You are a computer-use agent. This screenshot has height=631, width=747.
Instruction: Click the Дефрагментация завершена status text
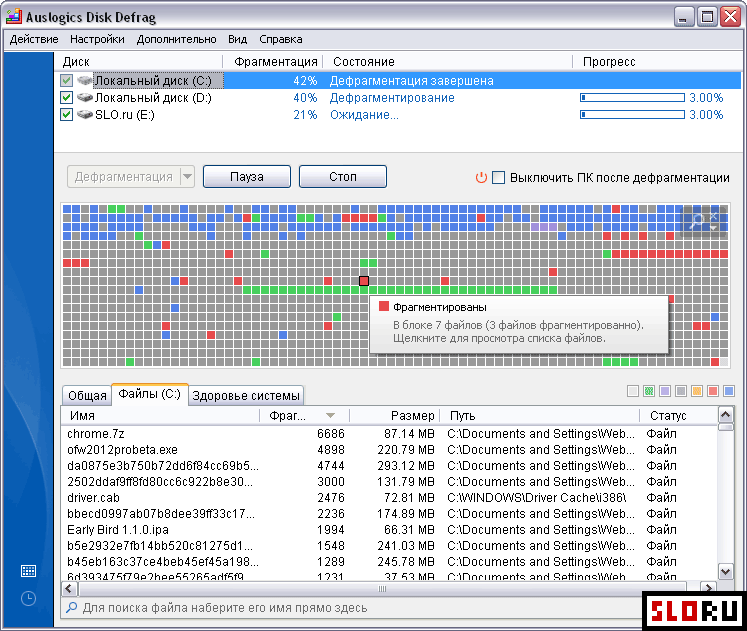click(x=412, y=80)
